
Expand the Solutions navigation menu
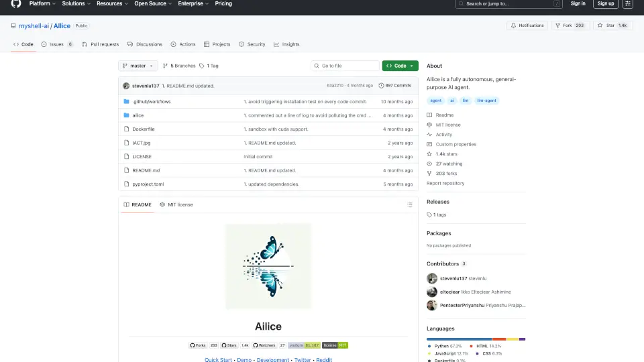pos(76,3)
